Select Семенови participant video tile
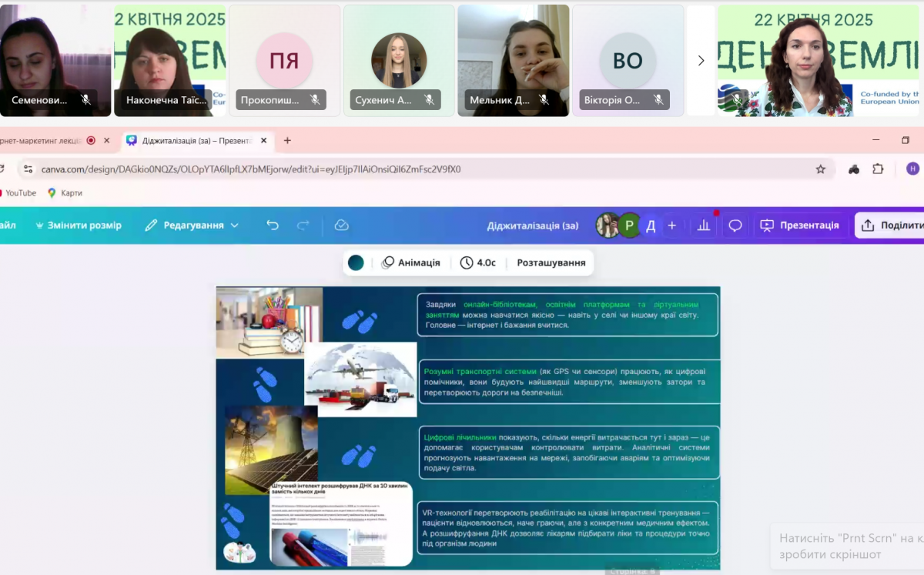This screenshot has height=575, width=924. pos(55,61)
